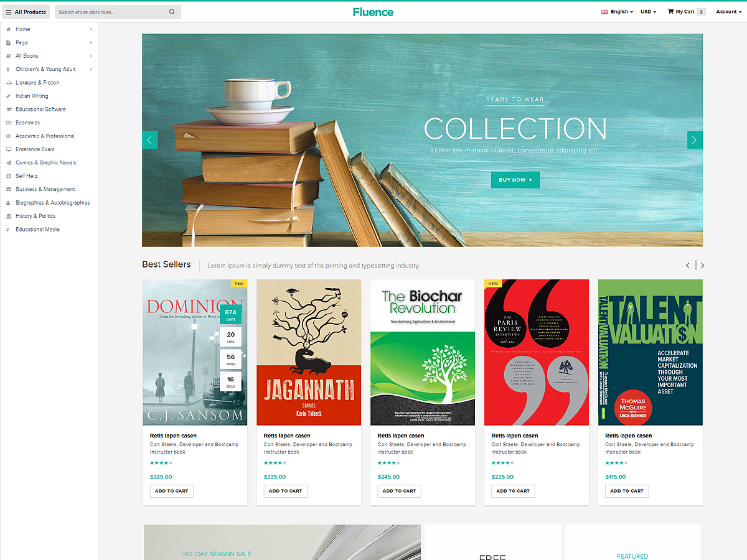Expand the All Books submenu chevron
Screen dimensions: 747x560
(90, 56)
